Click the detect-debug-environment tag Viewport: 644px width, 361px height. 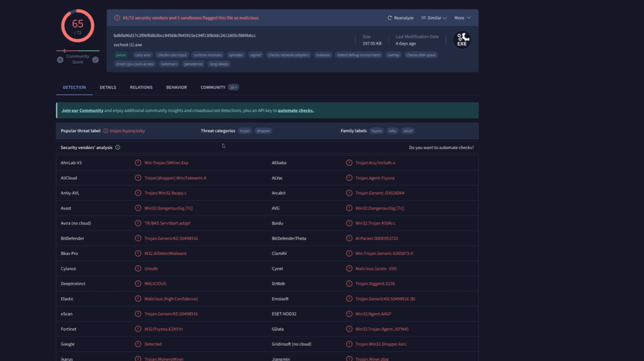pos(358,55)
